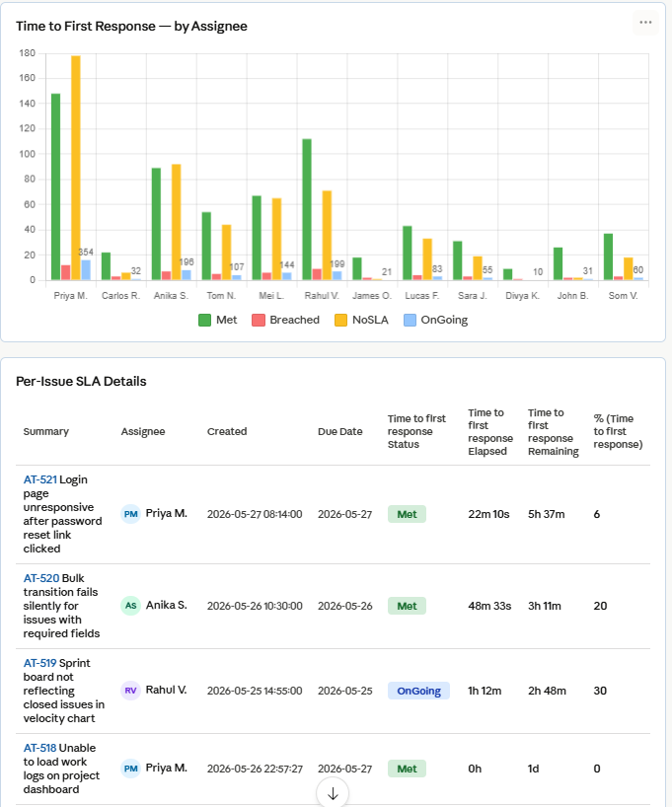
Task: Click Tom N.'s yellow NoSLA bar
Action: [227, 253]
